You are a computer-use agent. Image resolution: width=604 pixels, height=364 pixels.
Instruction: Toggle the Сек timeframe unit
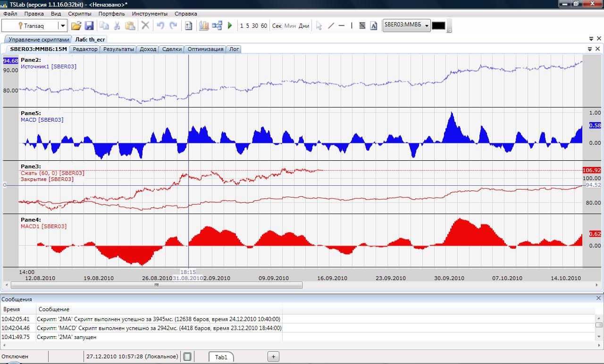pos(277,26)
